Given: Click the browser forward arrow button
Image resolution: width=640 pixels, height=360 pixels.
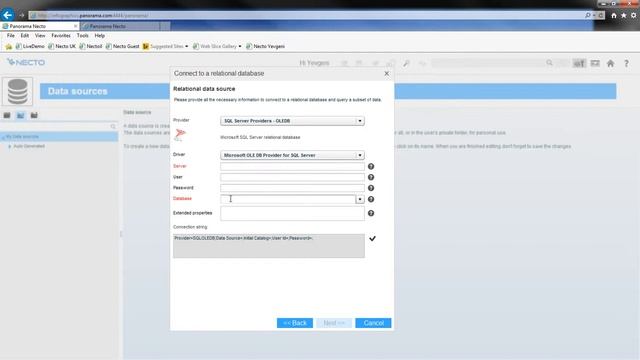Looking at the screenshot, I should [21, 16].
